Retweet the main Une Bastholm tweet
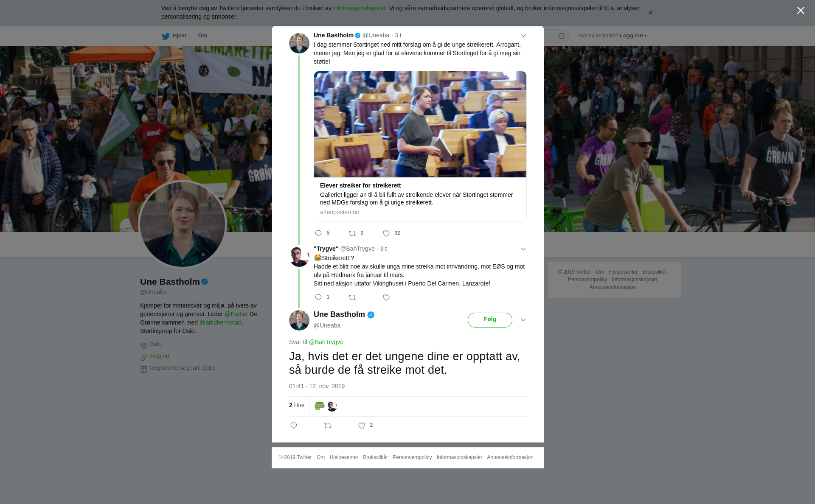This screenshot has height=504, width=815. [328, 426]
